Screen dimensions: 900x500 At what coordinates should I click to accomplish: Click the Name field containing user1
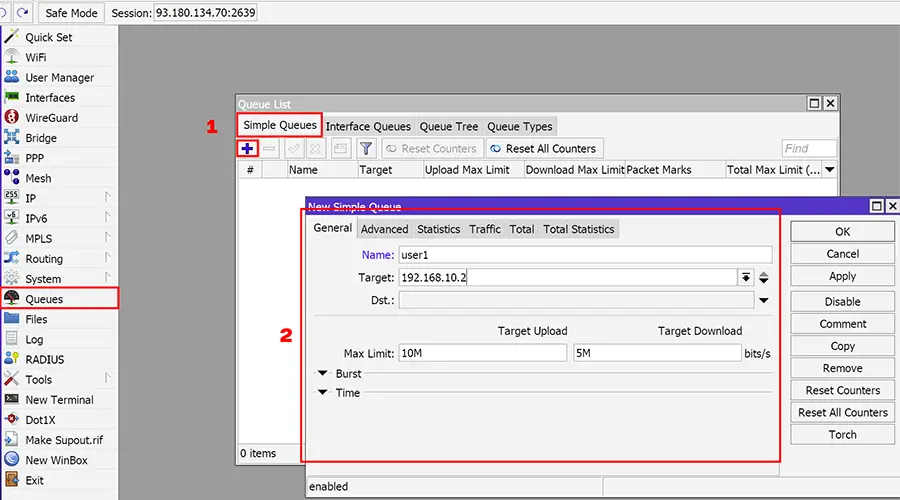(x=585, y=255)
